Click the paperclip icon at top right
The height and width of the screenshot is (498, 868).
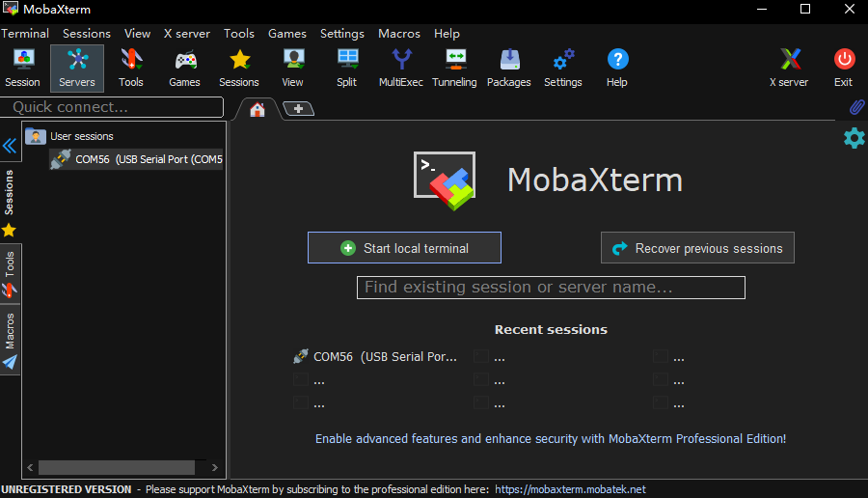point(856,107)
